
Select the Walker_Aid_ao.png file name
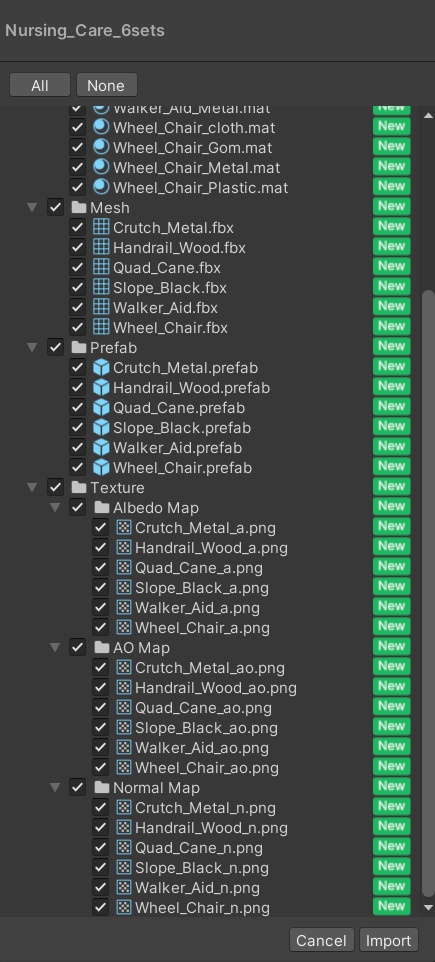[202, 748]
